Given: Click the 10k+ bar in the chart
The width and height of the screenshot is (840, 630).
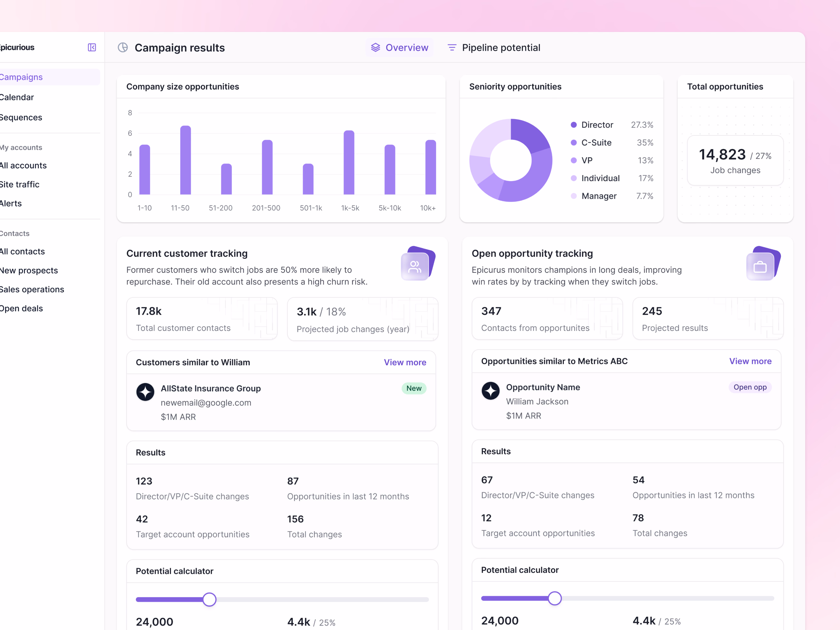Looking at the screenshot, I should point(430,167).
